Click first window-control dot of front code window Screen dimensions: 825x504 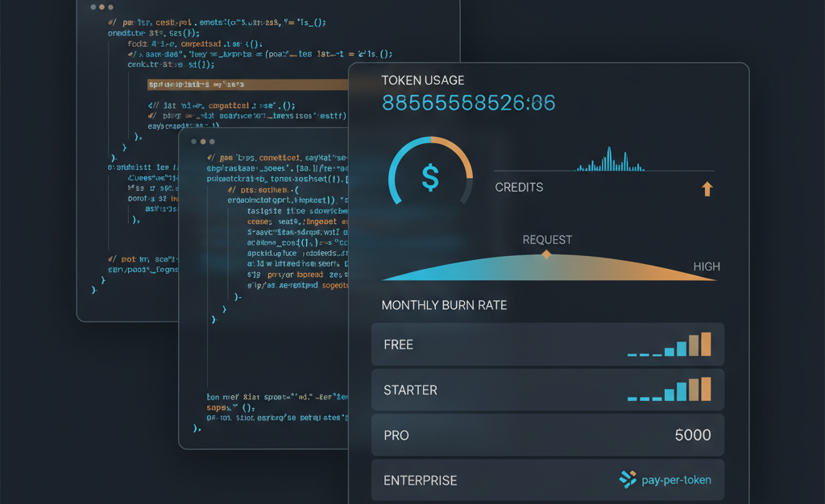coord(194,142)
